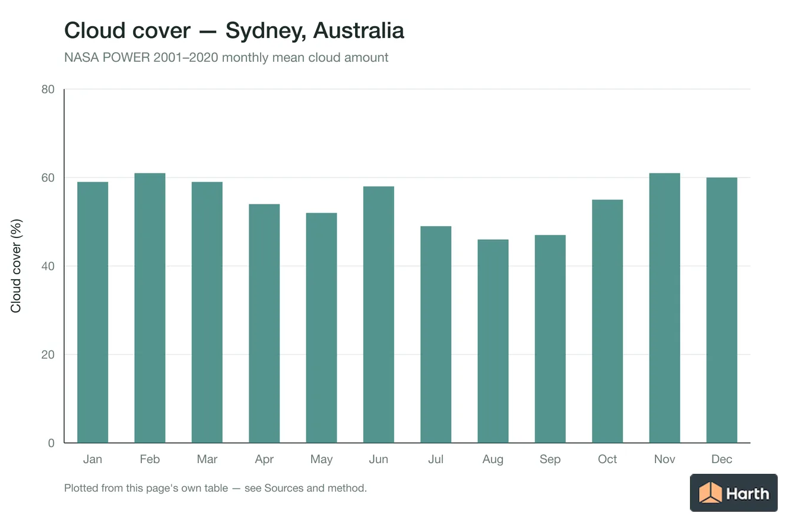
Task: Click the August bar, the lowest one
Action: pos(493,341)
